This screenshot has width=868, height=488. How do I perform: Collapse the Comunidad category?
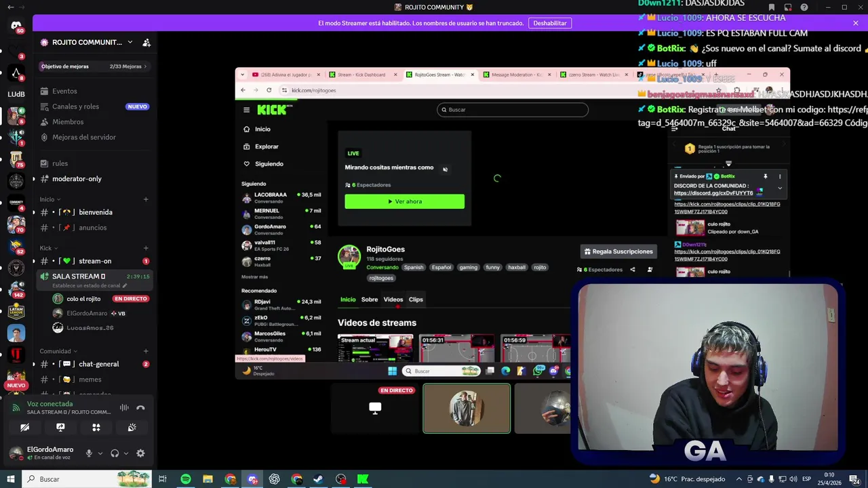pos(58,351)
